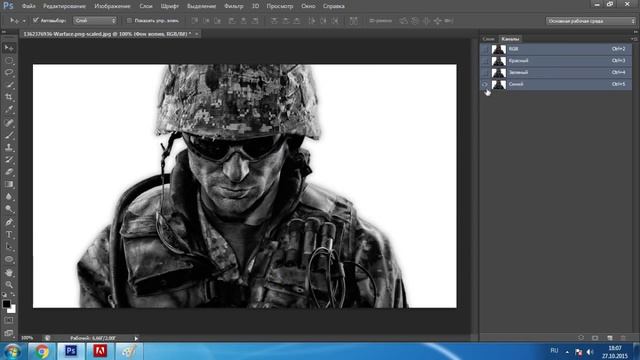Open the Фильтр menu
The width and height of the screenshot is (640, 360).
click(234, 6)
